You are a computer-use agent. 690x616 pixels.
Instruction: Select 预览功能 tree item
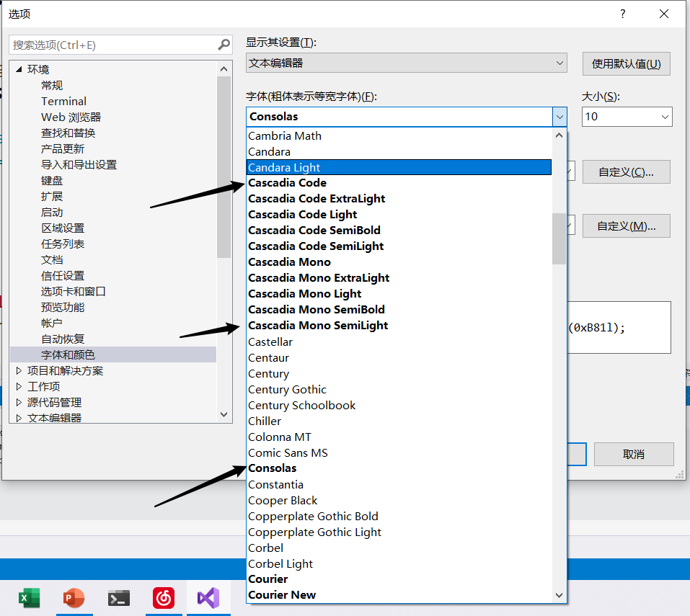coord(63,307)
